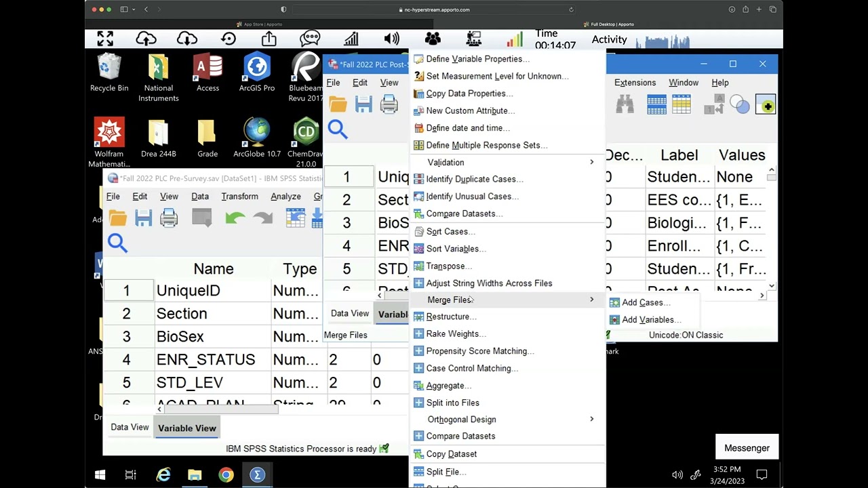Open the Window menu in Post-Survey window
This screenshot has height=488, width=868.
point(684,83)
